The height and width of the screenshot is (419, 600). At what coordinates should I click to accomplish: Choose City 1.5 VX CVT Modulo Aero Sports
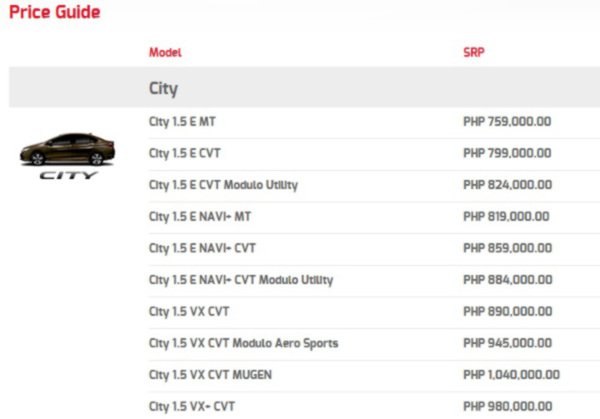(243, 343)
